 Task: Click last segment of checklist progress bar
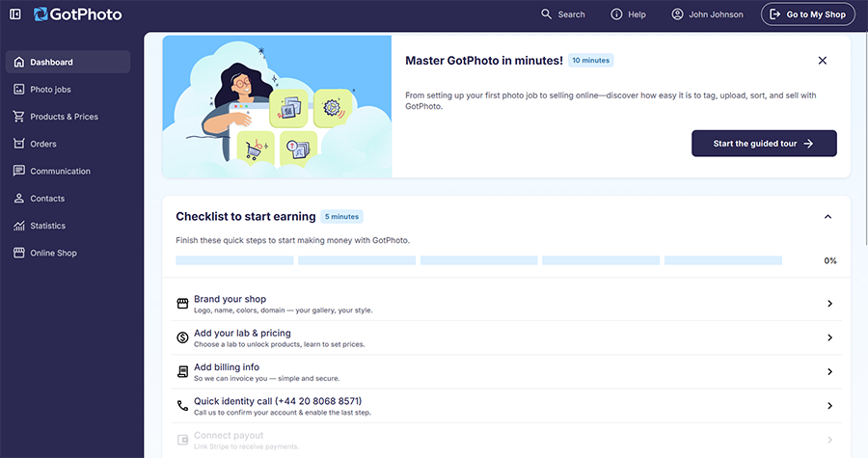point(723,260)
